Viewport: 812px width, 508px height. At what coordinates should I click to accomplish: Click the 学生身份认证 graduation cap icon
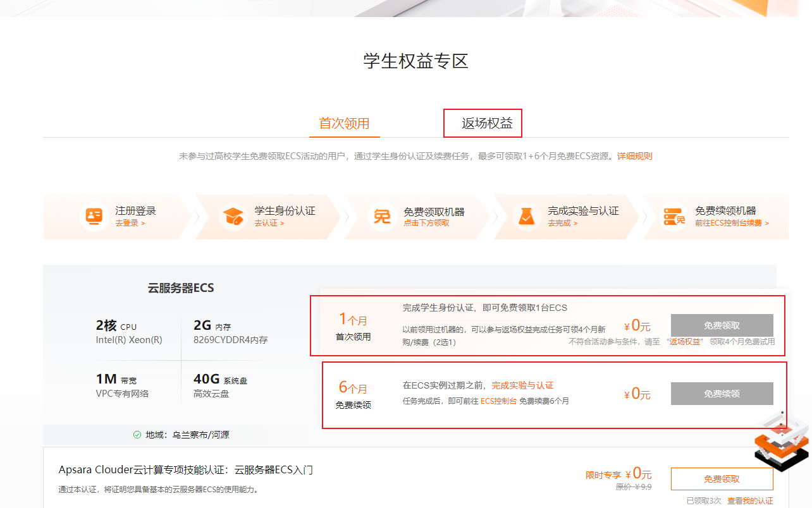click(233, 217)
